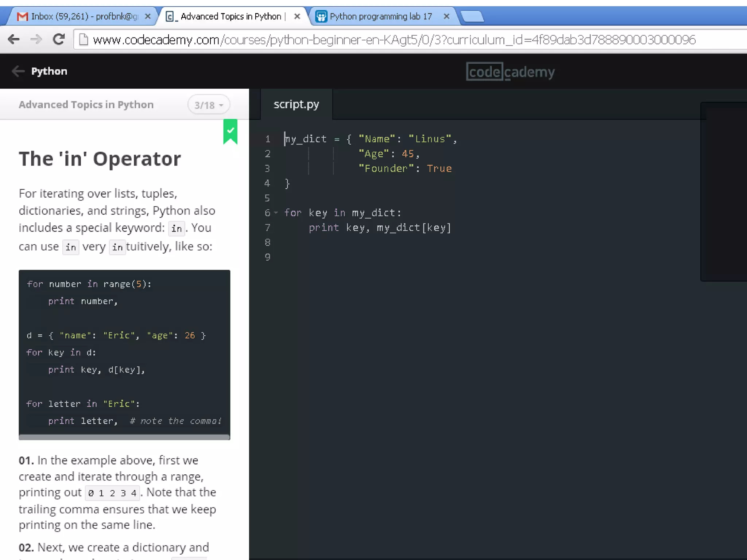Click the Gmail favicon on Inbox tab
The height and width of the screenshot is (560, 747).
pyautogui.click(x=23, y=16)
